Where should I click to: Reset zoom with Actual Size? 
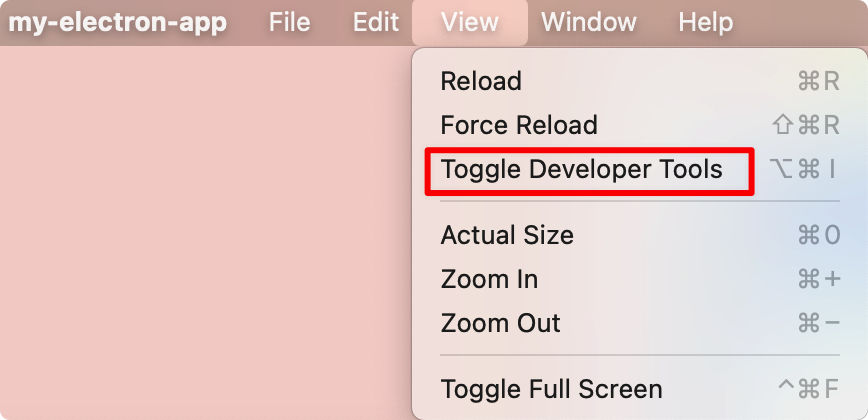(640, 235)
